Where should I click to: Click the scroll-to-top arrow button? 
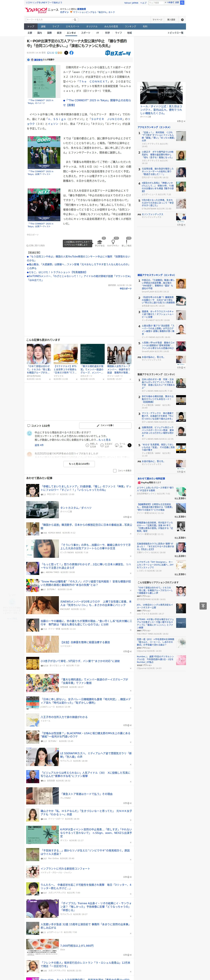[203, 606]
